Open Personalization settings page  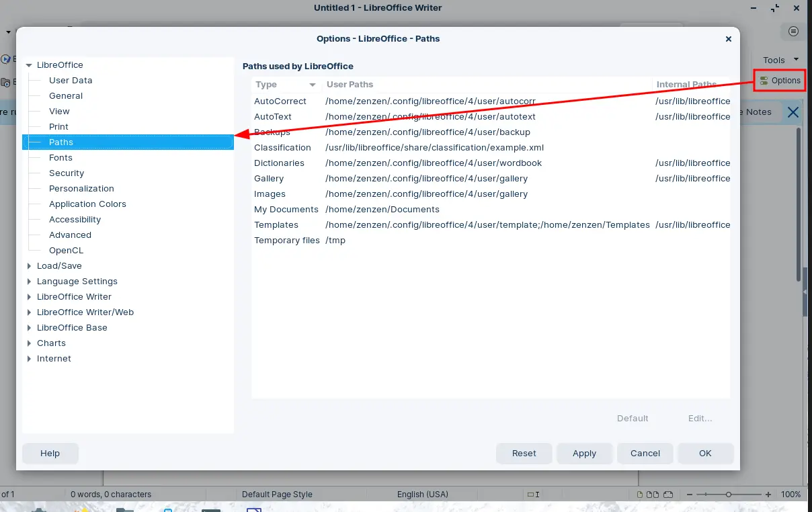click(x=81, y=189)
